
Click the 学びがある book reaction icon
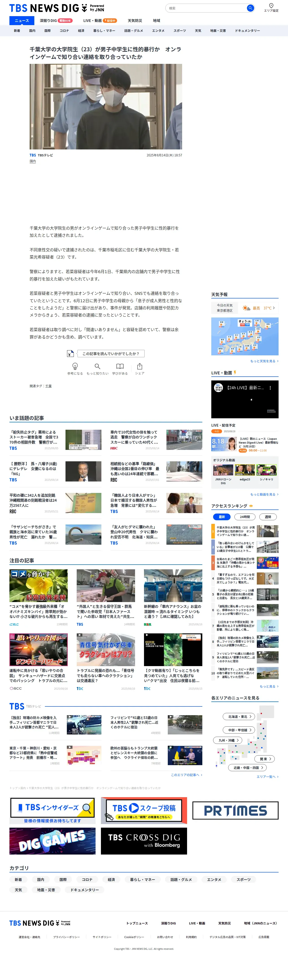pyautogui.click(x=120, y=366)
